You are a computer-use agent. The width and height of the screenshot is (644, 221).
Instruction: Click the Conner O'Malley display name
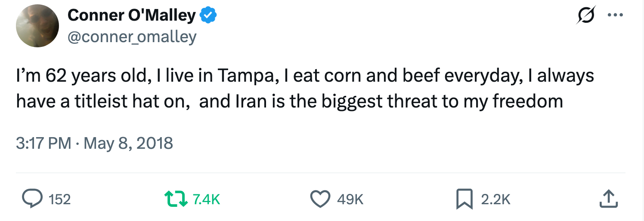point(131,15)
